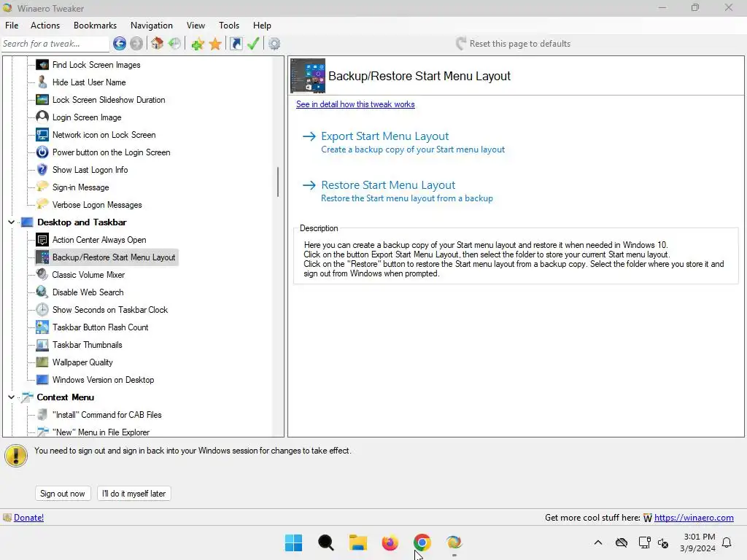Click the Wallpaper Quality icon
The width and height of the screenshot is (747, 560).
(42, 362)
